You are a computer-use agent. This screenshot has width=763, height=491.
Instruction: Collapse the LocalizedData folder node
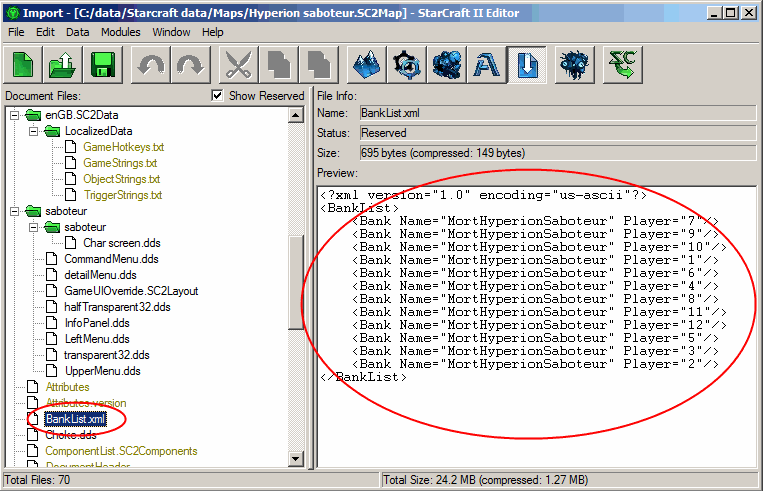click(x=33, y=131)
